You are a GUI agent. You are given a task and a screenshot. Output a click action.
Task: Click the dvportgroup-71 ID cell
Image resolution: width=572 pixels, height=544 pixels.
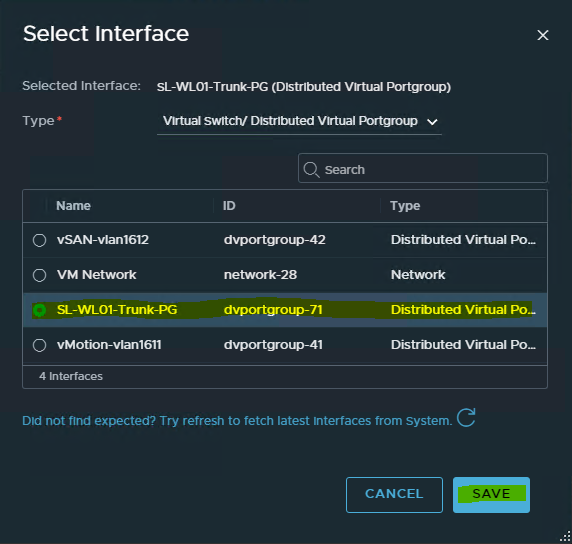point(273,310)
